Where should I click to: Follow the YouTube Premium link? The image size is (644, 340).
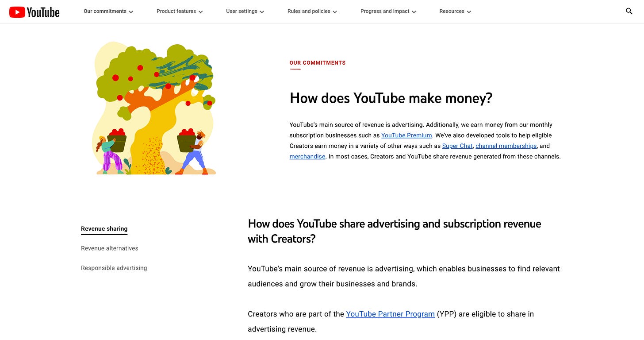(x=406, y=135)
